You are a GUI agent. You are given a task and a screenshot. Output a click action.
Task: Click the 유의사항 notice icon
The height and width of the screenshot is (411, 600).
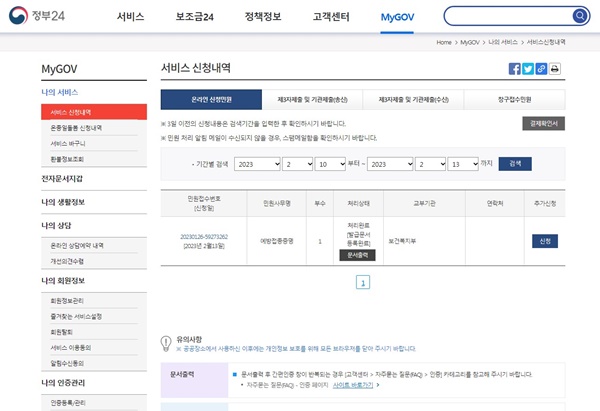point(166,343)
